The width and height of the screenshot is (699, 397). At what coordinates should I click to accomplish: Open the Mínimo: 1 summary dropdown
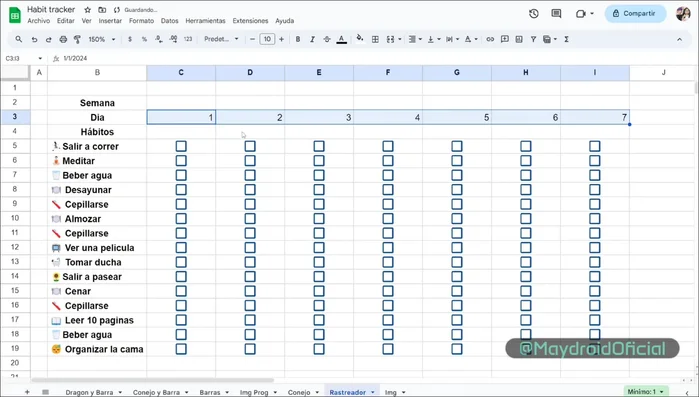tap(646, 391)
